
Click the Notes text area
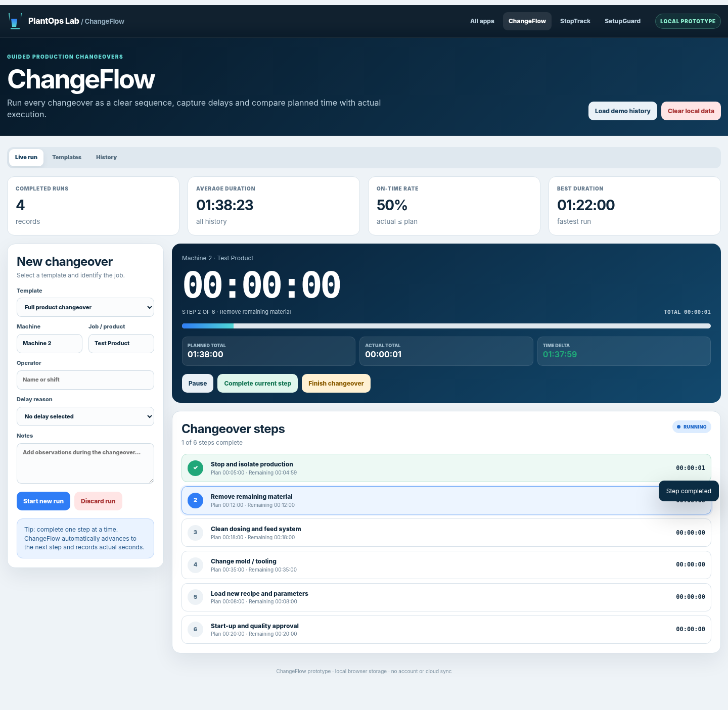click(85, 463)
